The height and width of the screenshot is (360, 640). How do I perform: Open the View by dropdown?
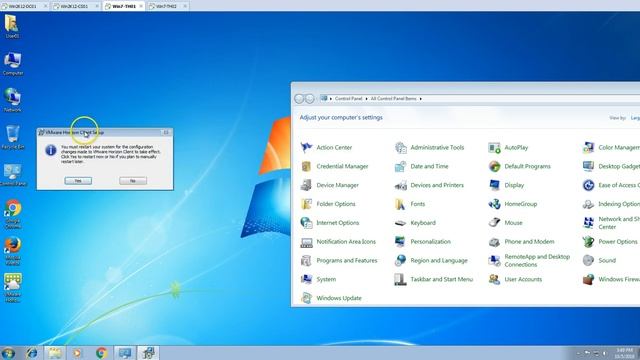point(635,118)
